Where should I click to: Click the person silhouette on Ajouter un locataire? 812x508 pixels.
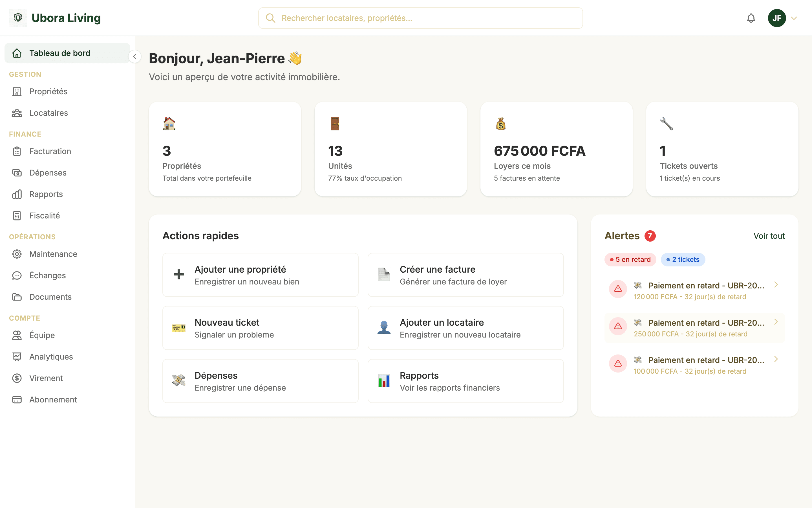[x=384, y=327]
